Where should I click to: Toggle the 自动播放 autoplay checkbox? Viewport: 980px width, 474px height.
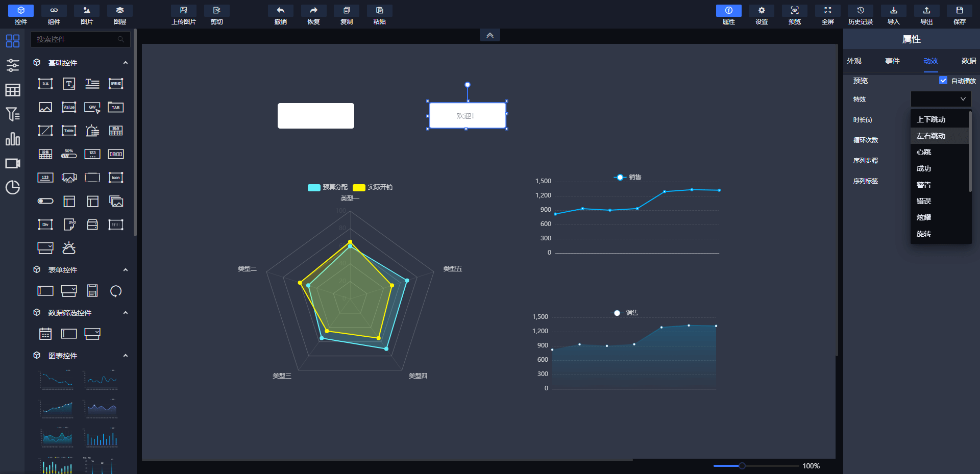(943, 81)
